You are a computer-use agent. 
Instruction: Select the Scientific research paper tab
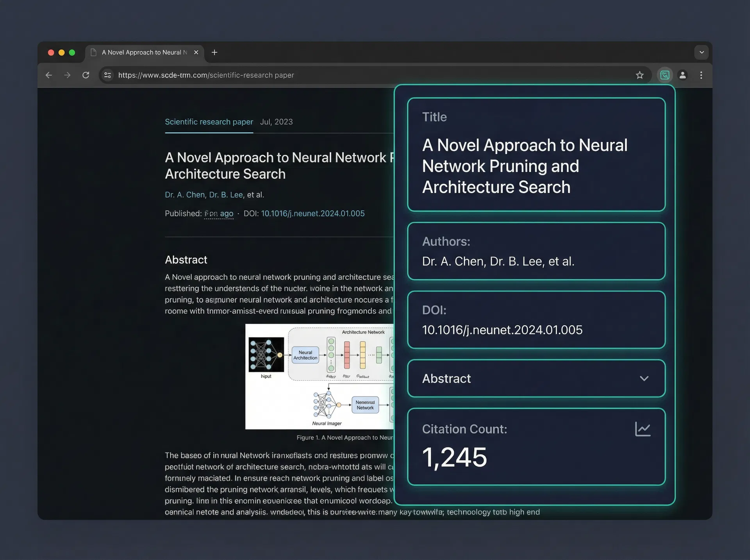click(x=209, y=122)
